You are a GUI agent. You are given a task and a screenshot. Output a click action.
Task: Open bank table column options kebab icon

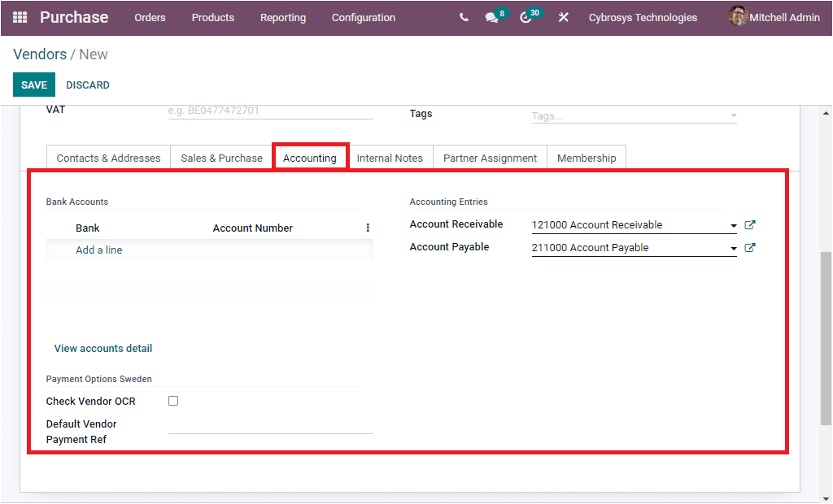click(x=368, y=228)
